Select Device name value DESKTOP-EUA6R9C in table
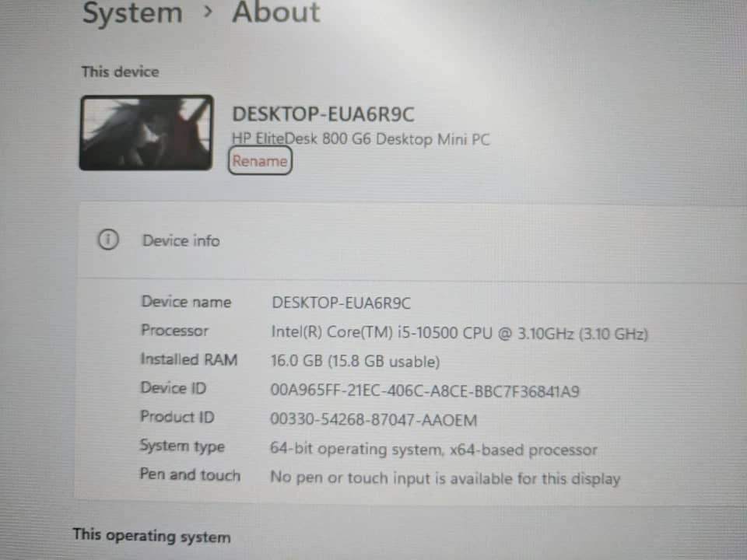The height and width of the screenshot is (560, 747). (341, 303)
